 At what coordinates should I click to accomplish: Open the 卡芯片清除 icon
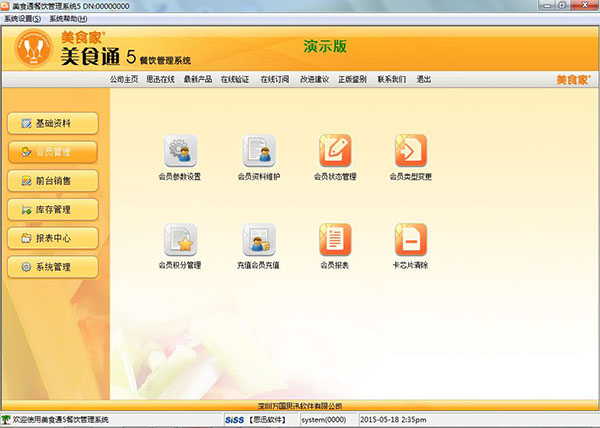pyautogui.click(x=411, y=239)
